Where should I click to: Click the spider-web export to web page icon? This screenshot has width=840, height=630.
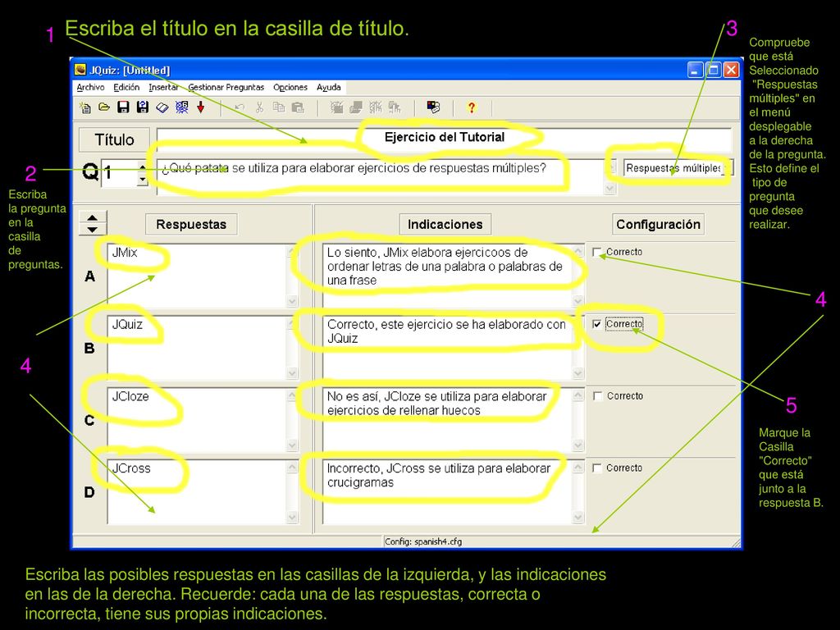pos(181,107)
